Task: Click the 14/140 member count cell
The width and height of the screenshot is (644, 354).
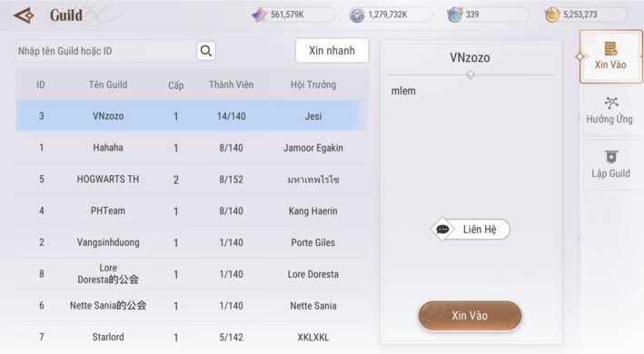Action: tap(232, 116)
